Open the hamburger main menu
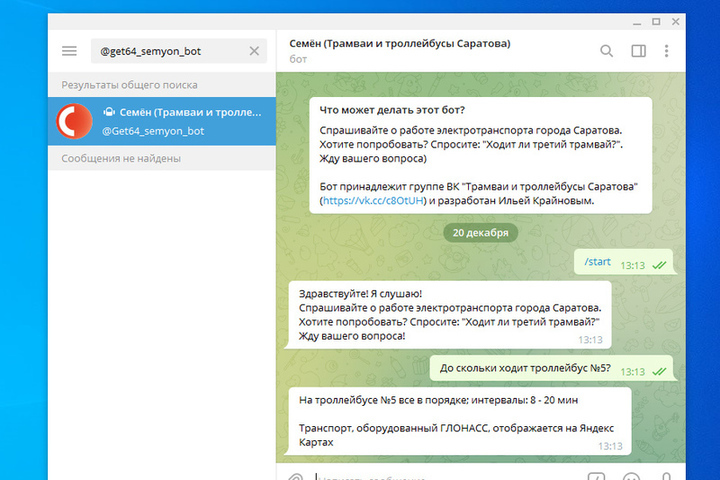This screenshot has width=720, height=480. 69,51
